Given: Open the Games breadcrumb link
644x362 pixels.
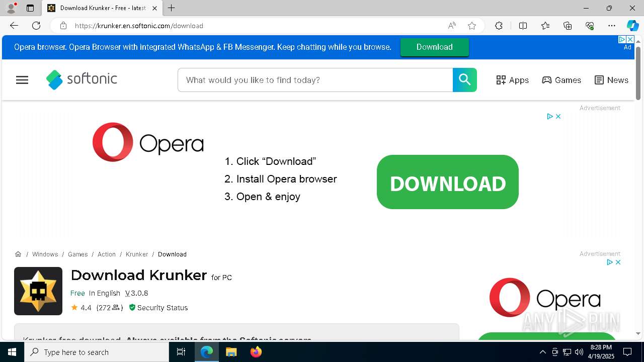Looking at the screenshot, I should pos(78,254).
